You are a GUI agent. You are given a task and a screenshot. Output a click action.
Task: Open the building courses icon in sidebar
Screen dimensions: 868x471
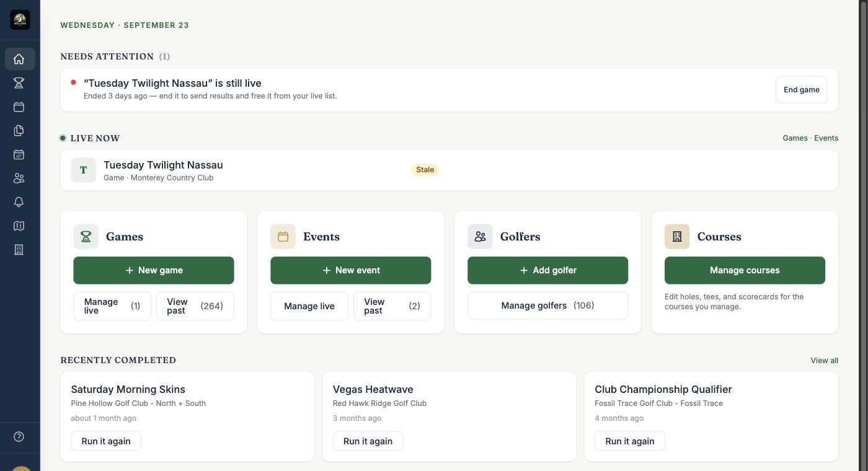coord(19,250)
